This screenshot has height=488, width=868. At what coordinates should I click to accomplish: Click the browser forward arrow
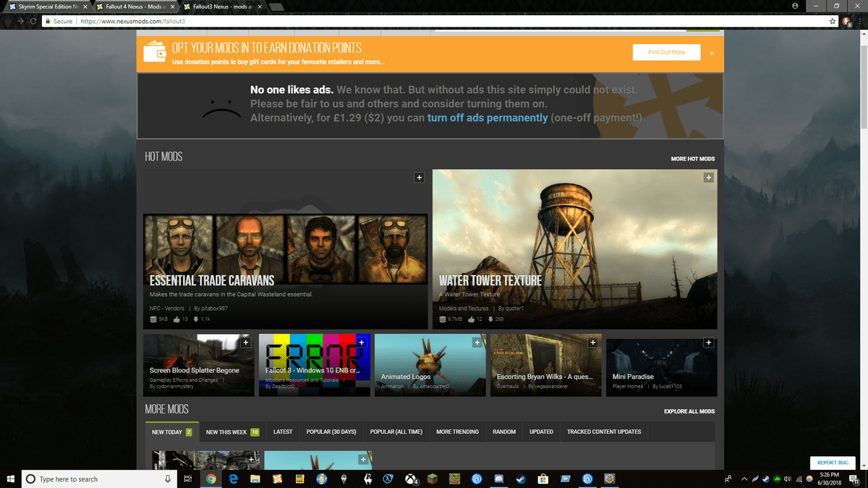pyautogui.click(x=20, y=22)
